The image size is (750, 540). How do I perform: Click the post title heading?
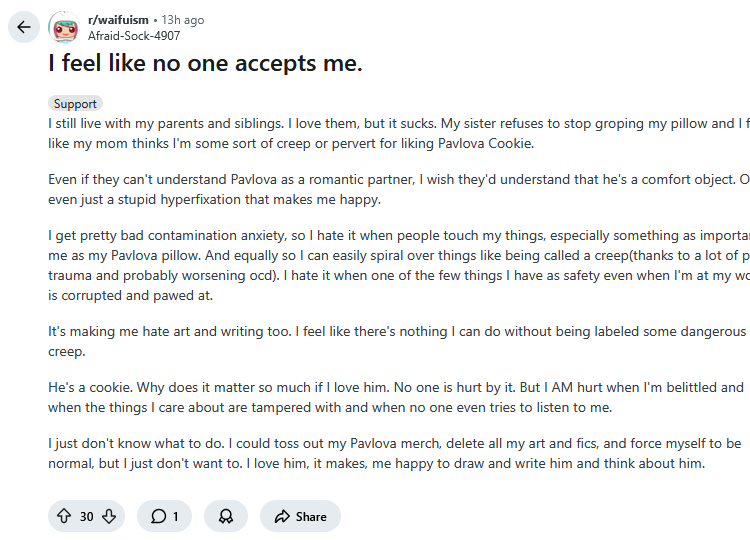tap(205, 64)
